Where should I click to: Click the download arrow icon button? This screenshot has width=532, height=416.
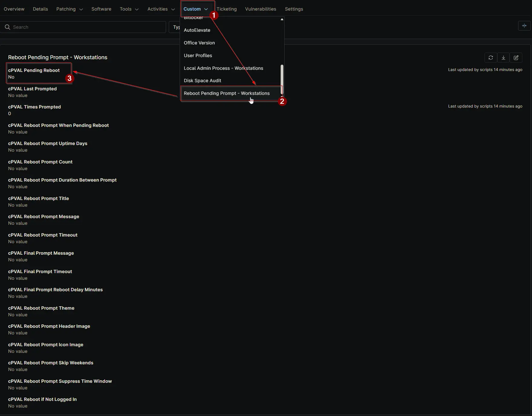click(503, 58)
